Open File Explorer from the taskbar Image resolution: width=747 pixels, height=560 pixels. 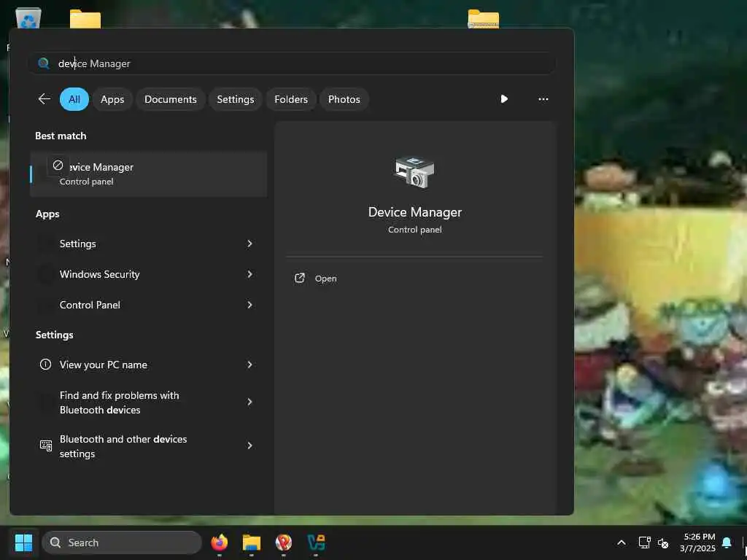[x=252, y=542]
